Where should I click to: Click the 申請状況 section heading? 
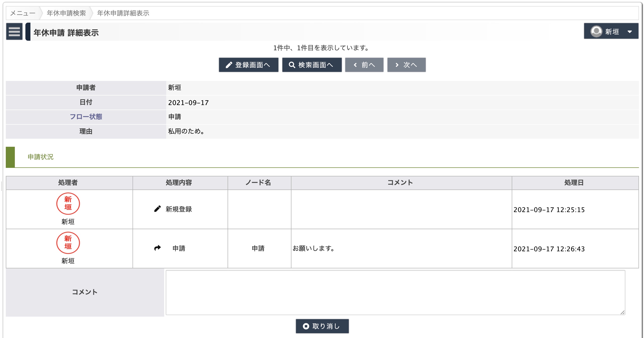40,157
